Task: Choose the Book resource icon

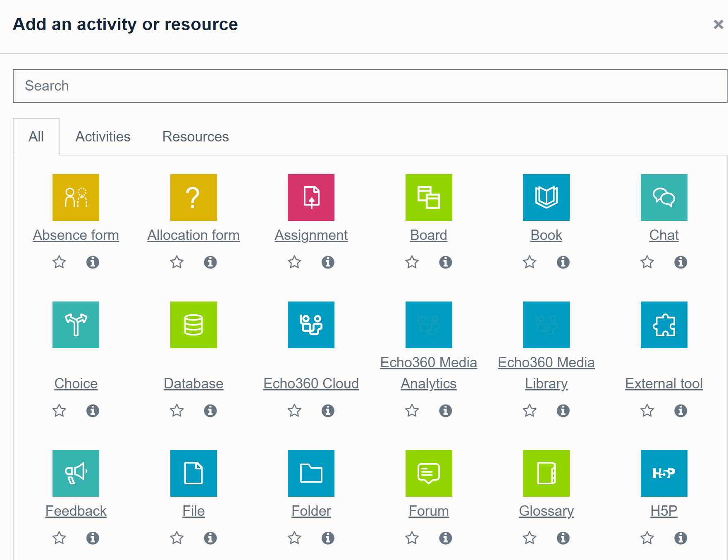Action: pyautogui.click(x=546, y=197)
